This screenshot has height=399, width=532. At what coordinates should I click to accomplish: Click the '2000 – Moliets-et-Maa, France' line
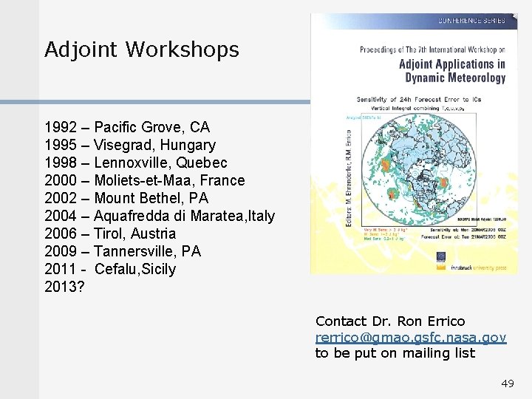click(x=145, y=180)
